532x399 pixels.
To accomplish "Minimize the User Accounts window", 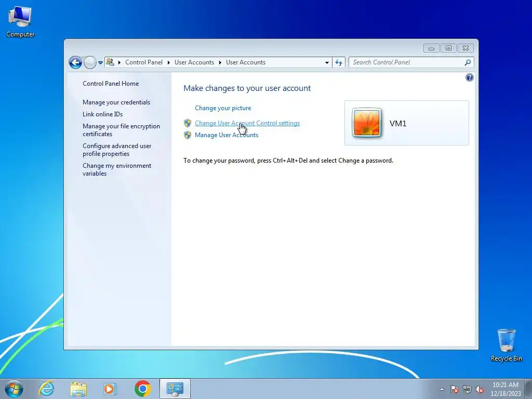I will coord(431,48).
